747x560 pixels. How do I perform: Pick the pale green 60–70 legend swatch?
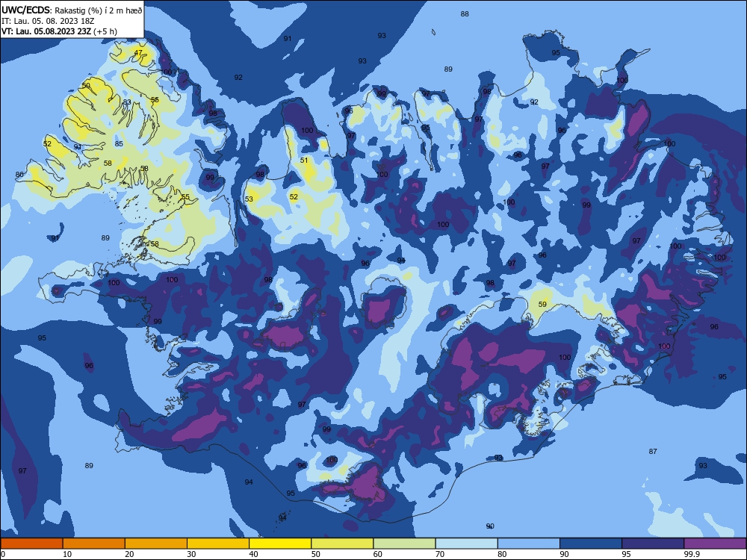(x=404, y=544)
